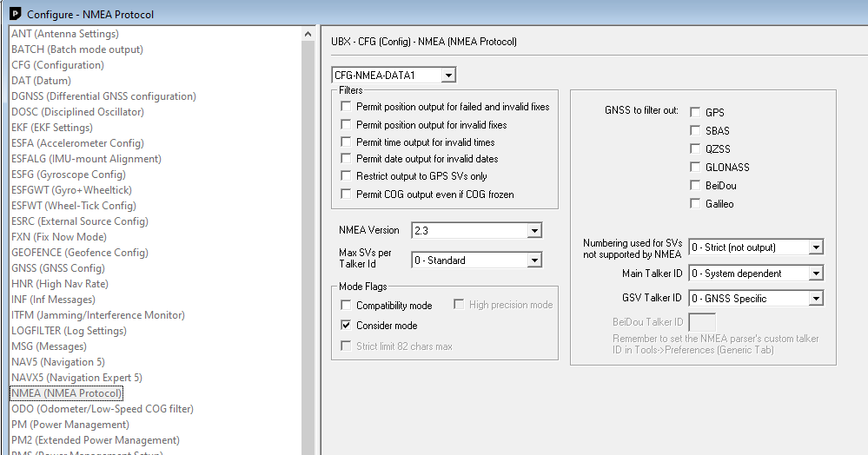This screenshot has height=455, width=868.
Task: Select ANT (Antenna Settings) item
Action: point(64,34)
